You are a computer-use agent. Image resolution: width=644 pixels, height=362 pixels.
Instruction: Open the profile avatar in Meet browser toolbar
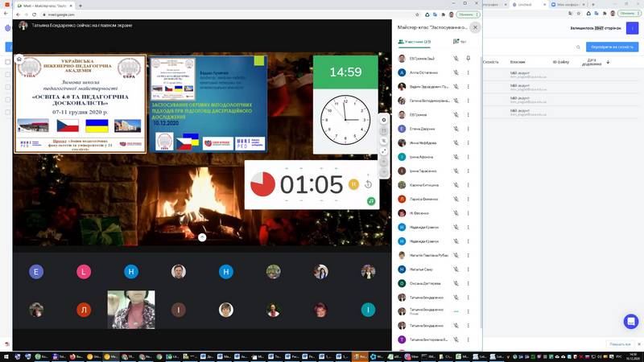click(x=451, y=14)
